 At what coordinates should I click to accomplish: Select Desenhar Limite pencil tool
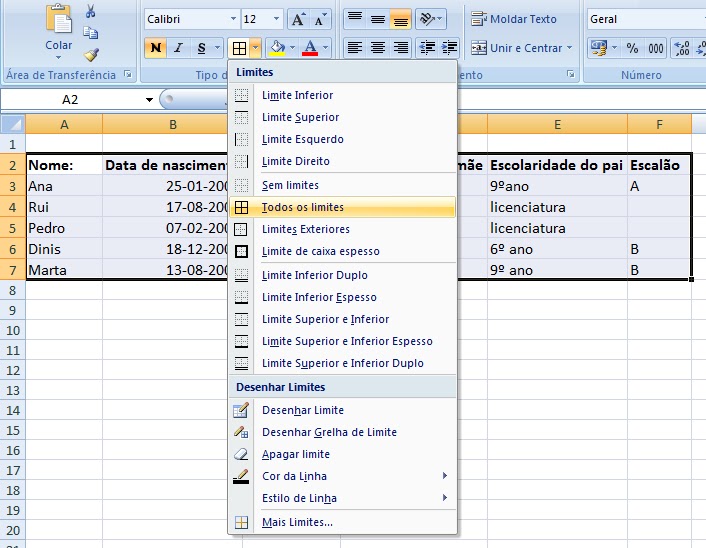[342, 410]
